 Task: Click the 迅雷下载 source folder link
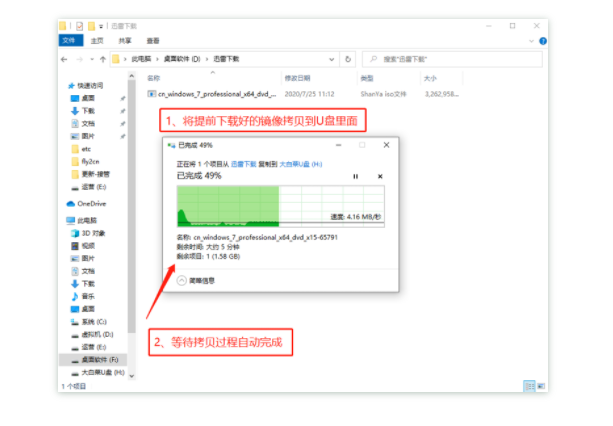(243, 162)
